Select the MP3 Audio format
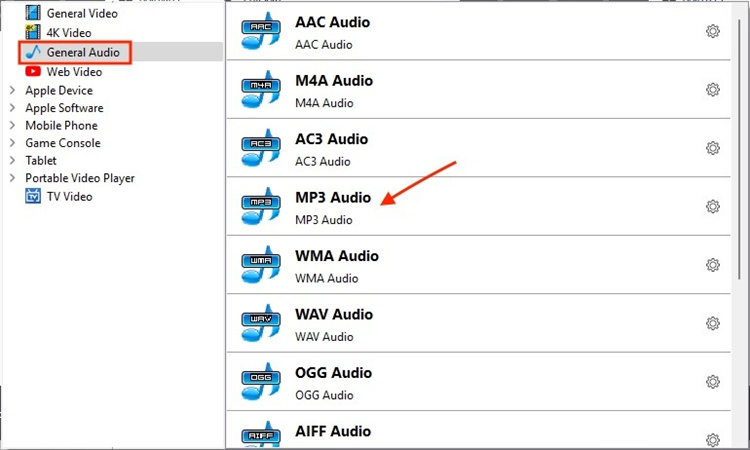Image resolution: width=750 pixels, height=450 pixels. coord(333,207)
